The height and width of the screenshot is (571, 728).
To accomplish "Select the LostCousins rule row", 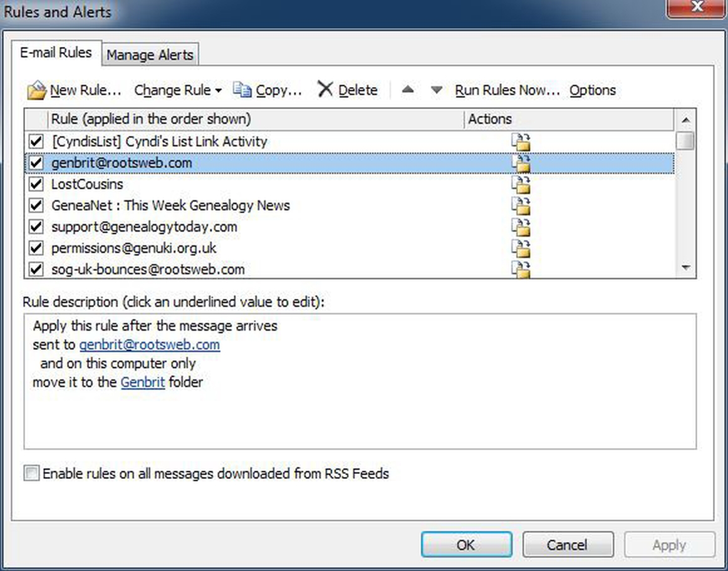I will 349,184.
